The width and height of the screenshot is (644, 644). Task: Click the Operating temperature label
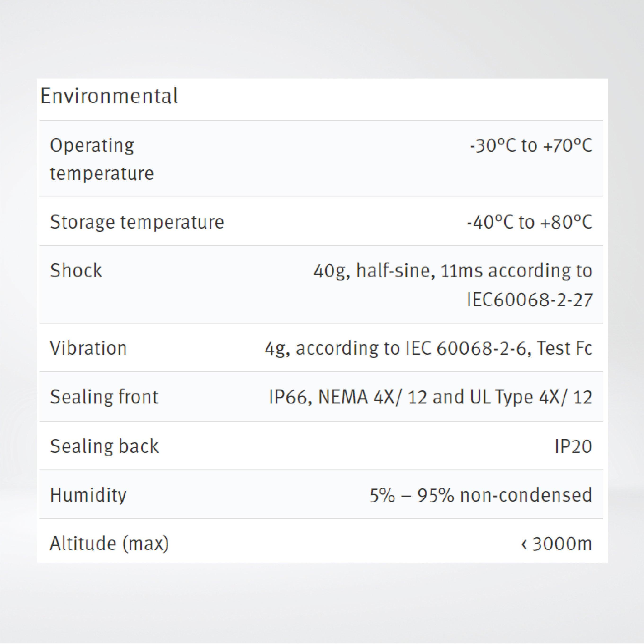click(92, 146)
